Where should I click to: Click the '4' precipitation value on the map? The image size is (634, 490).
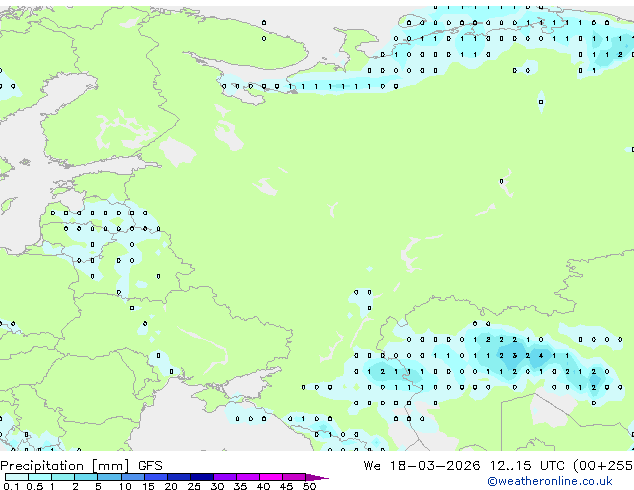pyautogui.click(x=541, y=356)
